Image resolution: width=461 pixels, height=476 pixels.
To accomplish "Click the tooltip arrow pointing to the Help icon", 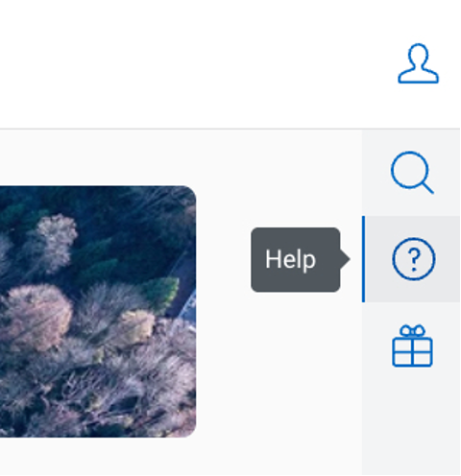I will pos(345,259).
